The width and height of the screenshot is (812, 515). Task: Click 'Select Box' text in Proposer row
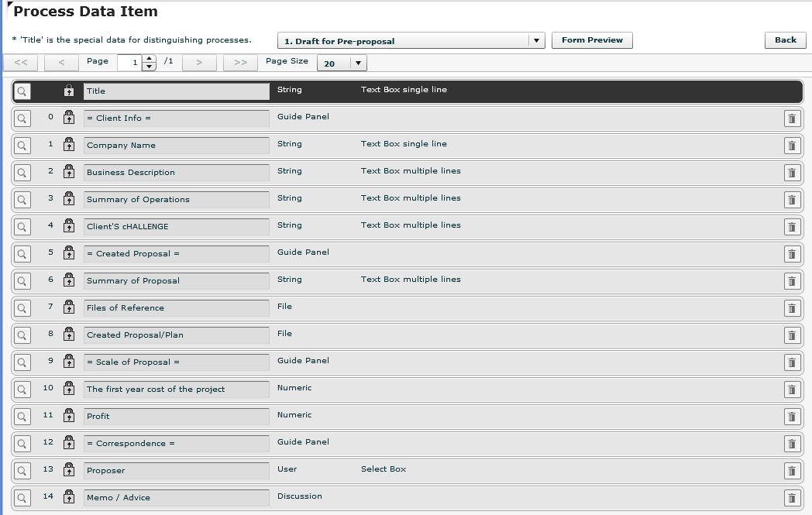point(384,469)
